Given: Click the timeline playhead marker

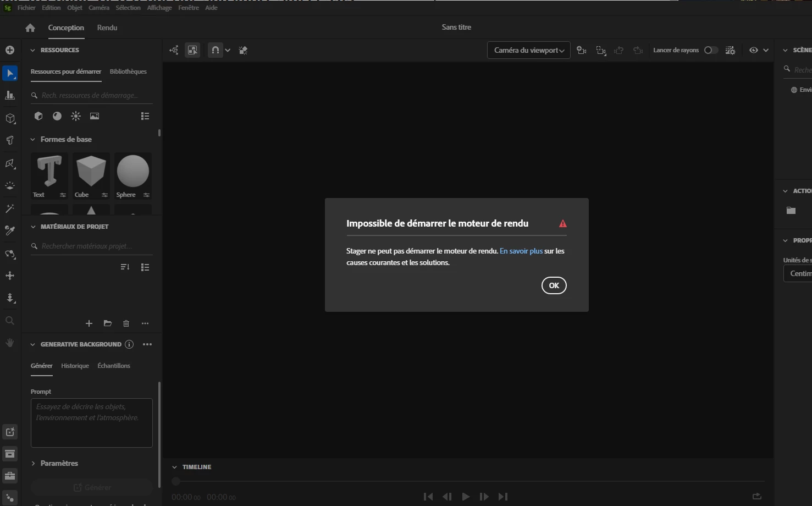Looking at the screenshot, I should click(x=176, y=481).
